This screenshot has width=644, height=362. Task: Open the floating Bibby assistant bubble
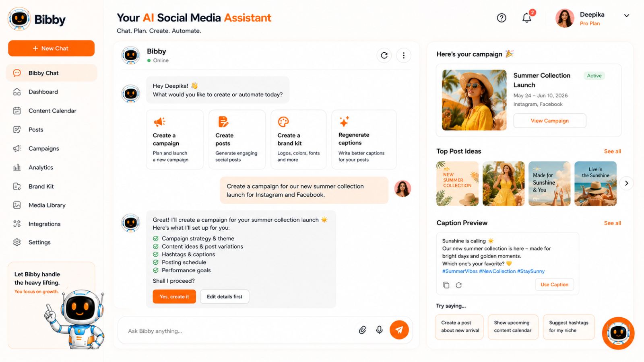[618, 333]
